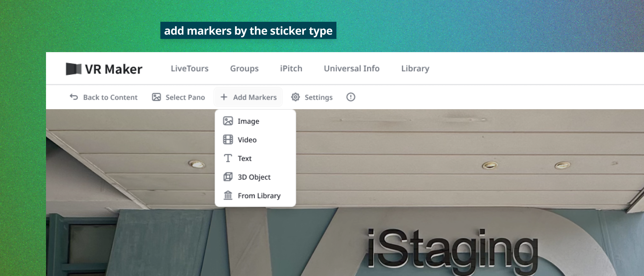Open the LiveTours tab
This screenshot has height=276, width=644.
(190, 68)
